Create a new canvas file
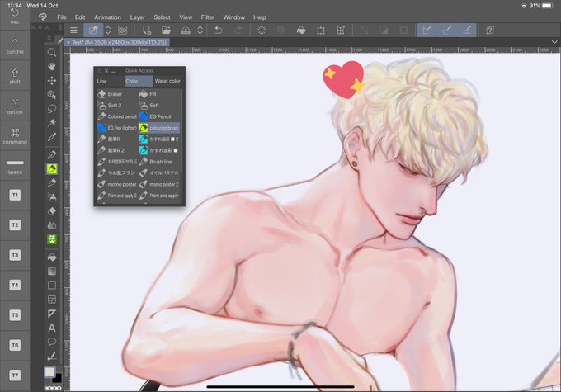 pyautogui.click(x=147, y=31)
